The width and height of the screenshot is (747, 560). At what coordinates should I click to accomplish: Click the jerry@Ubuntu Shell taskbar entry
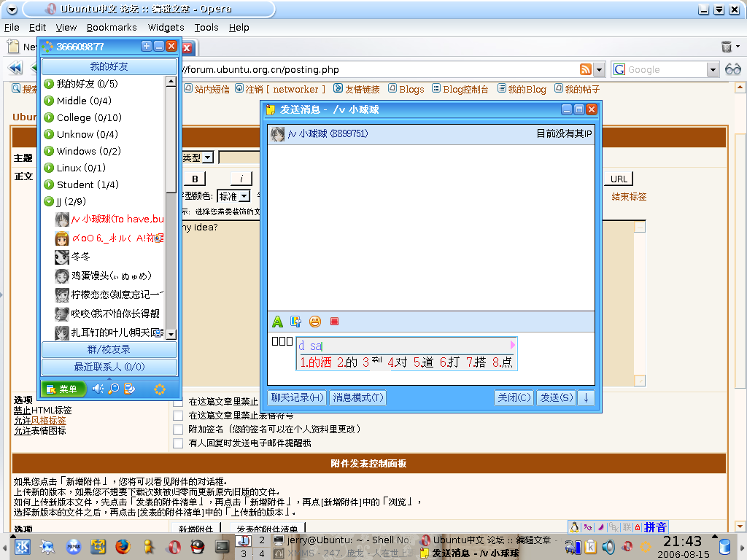tap(343, 540)
